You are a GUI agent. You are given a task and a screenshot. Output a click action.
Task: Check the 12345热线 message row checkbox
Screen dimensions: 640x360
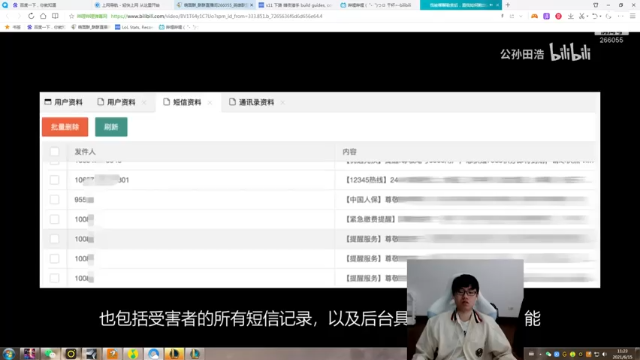[54, 180]
